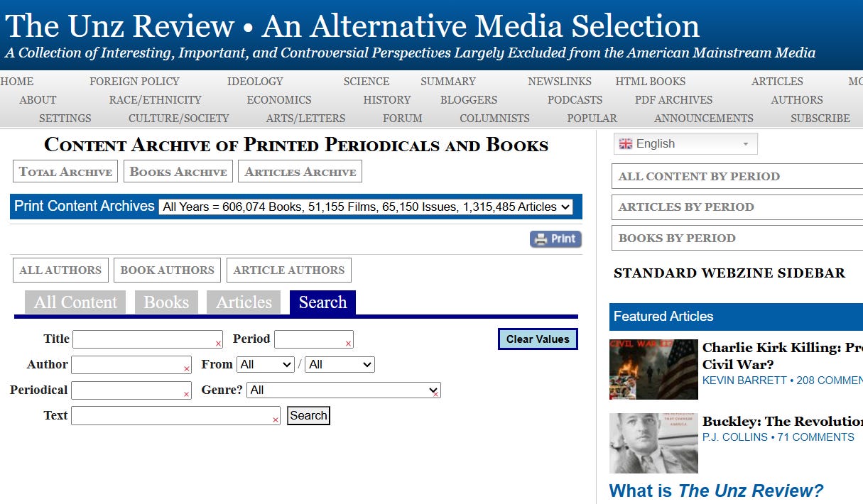The image size is (863, 504).
Task: Open Books By Period sidebar button
Action: [737, 238]
